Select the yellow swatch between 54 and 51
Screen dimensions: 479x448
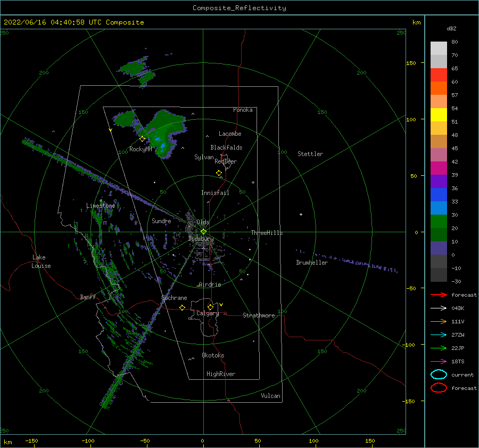(x=439, y=115)
